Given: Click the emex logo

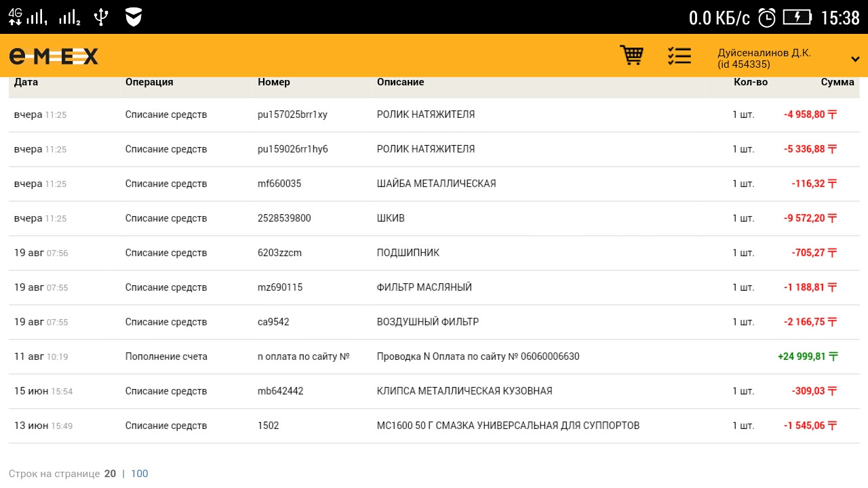Looking at the screenshot, I should click(54, 56).
